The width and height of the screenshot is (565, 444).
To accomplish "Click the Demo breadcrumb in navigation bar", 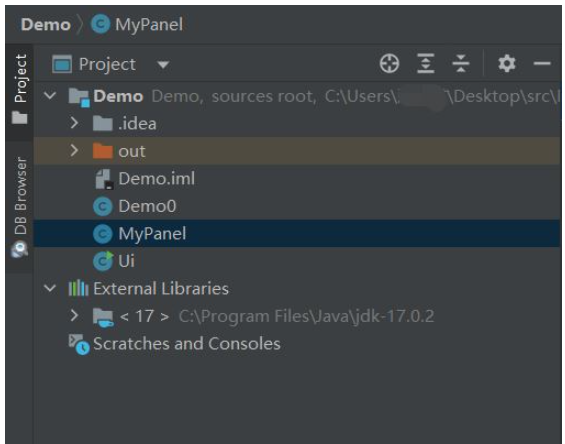I will (46, 25).
